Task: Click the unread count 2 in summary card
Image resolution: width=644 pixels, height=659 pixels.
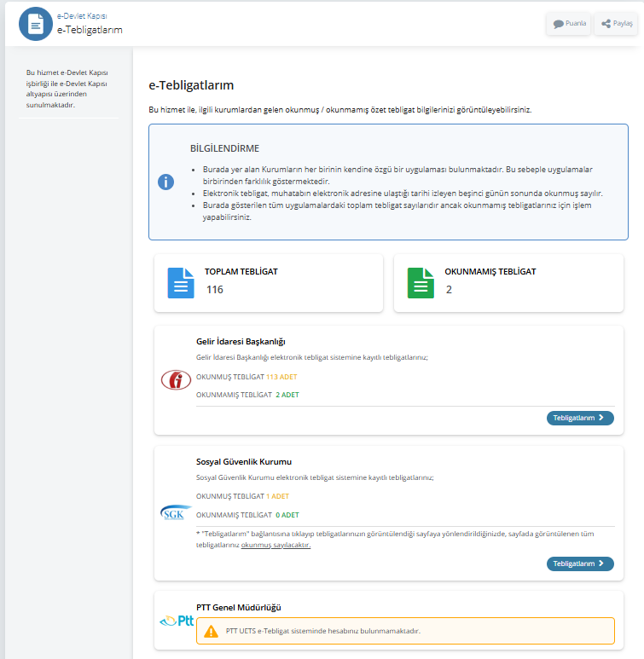Action: [449, 290]
